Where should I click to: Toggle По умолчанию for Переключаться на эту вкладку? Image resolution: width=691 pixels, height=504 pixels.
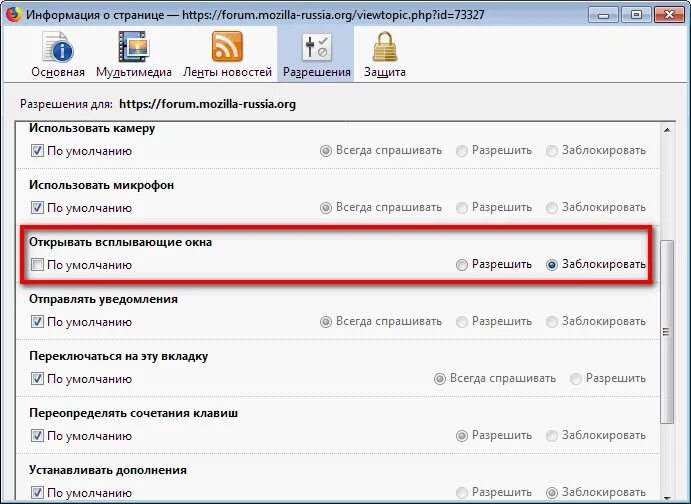coord(37,378)
